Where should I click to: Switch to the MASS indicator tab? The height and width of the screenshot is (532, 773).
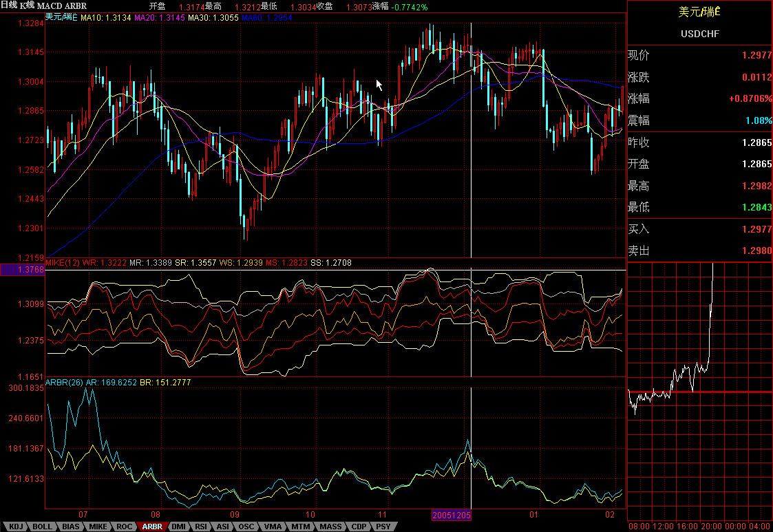coord(330,526)
